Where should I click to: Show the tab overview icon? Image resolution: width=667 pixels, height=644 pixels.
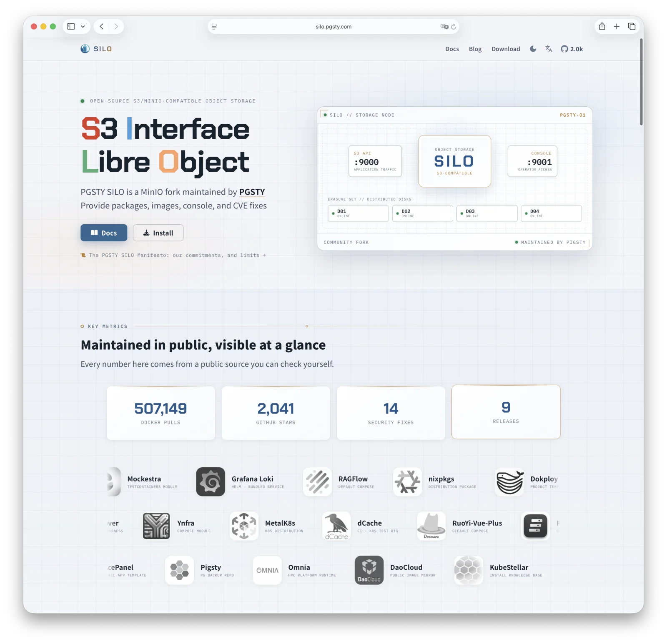tap(632, 26)
